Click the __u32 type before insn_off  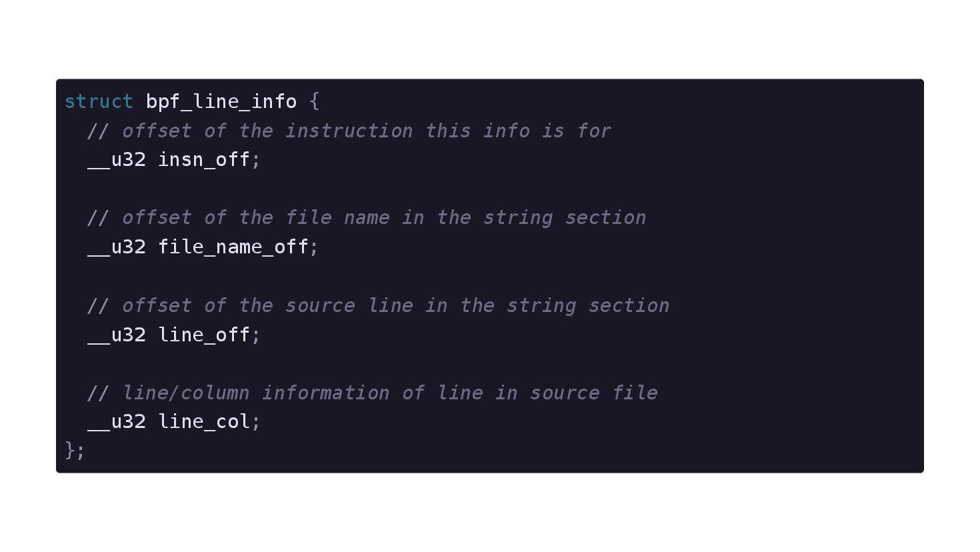pos(117,160)
